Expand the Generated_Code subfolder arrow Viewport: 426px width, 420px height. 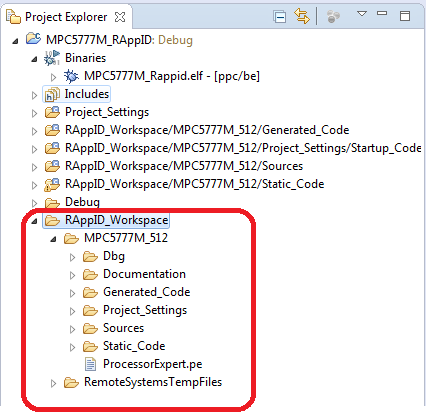pos(72,293)
